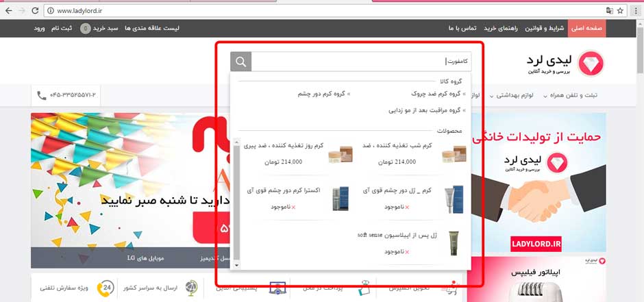The height and width of the screenshot is (302, 644).
Task: Reload the page with the refresh icon
Action: point(36,11)
